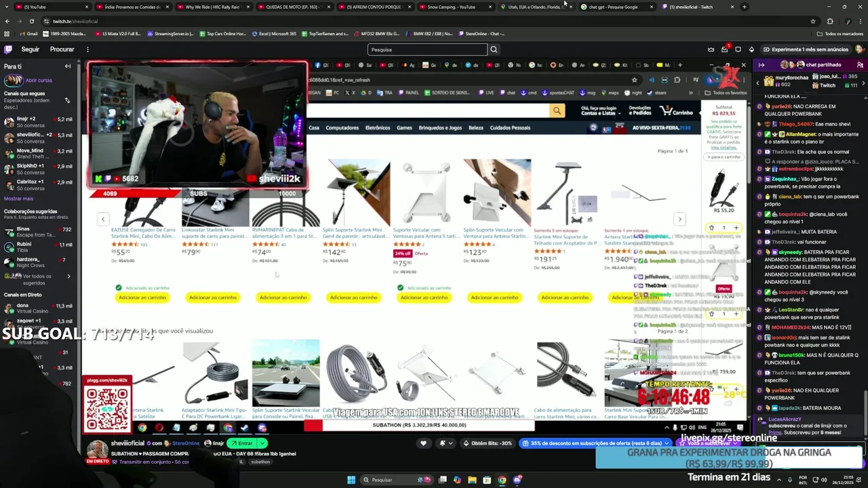
Task: Click Procurar in Twitch navigation
Action: 62,49
